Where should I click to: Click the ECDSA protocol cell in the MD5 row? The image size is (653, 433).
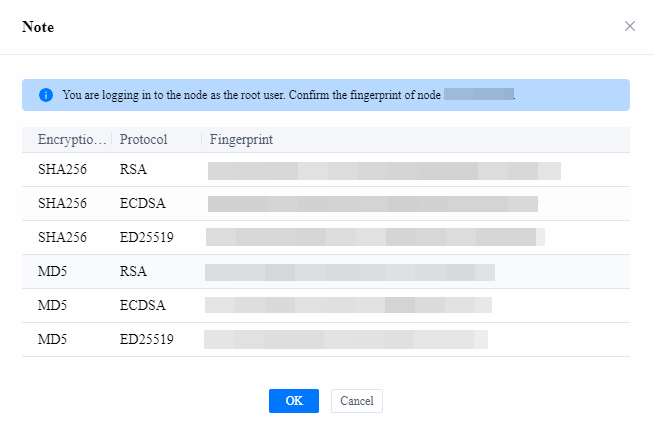click(x=142, y=306)
